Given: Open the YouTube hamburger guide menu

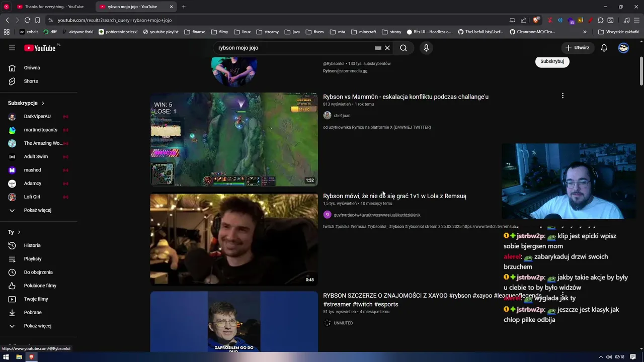Looking at the screenshot, I should (x=12, y=48).
